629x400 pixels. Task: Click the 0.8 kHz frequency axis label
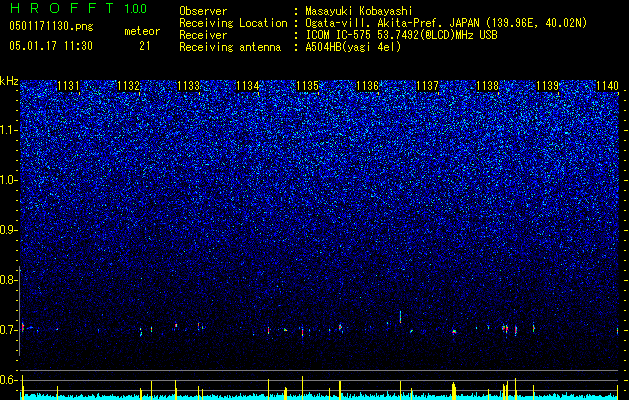9,280
